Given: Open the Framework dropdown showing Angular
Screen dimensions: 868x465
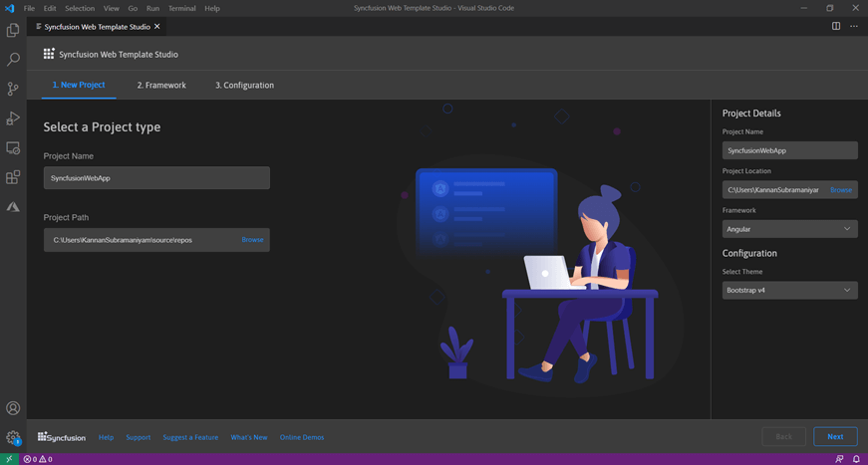Looking at the screenshot, I should (x=790, y=229).
